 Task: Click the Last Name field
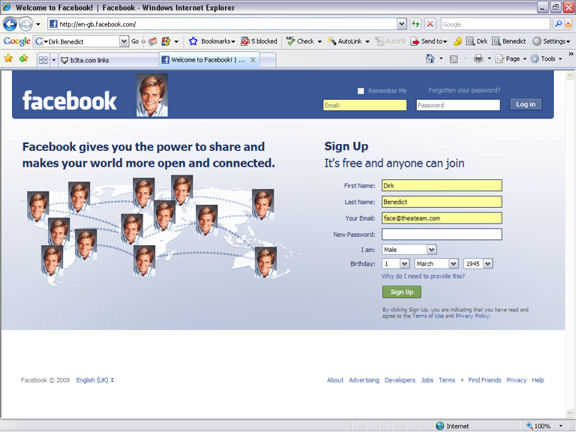[442, 202]
